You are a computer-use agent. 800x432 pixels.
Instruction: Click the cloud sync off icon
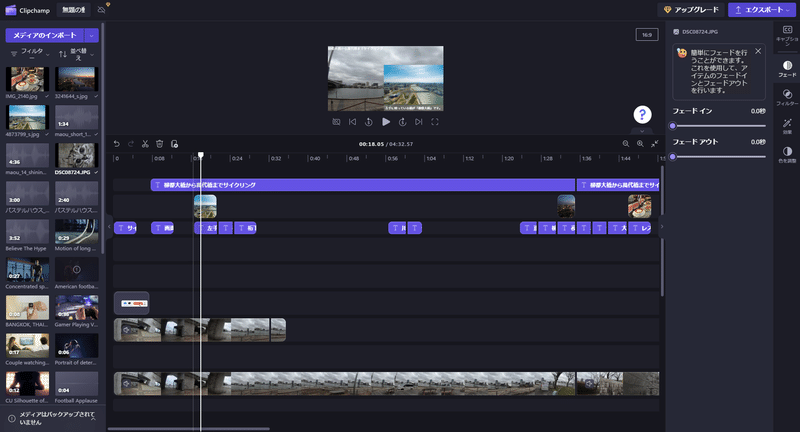(102, 10)
